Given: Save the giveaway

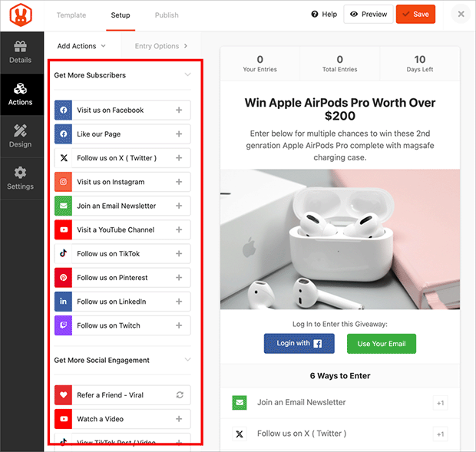Looking at the screenshot, I should pyautogui.click(x=415, y=15).
